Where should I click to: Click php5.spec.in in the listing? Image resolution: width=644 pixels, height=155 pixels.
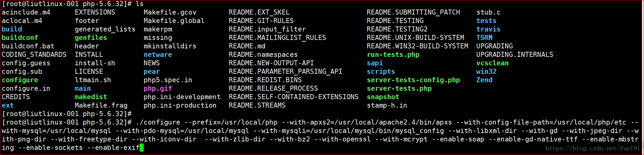click(x=168, y=80)
